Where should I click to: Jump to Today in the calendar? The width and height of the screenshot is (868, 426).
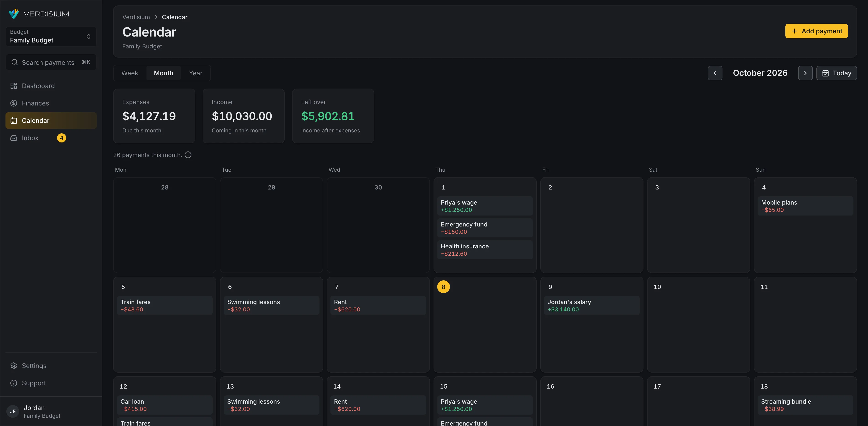[x=837, y=73]
